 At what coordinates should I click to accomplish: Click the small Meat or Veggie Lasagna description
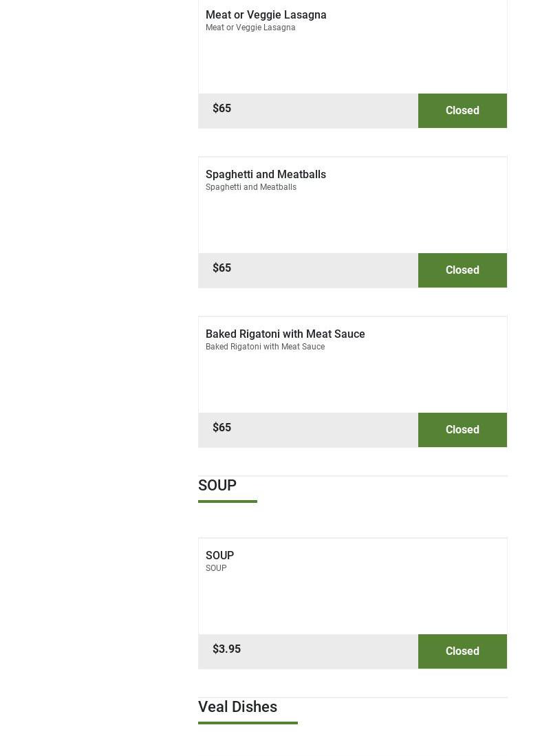point(250,28)
